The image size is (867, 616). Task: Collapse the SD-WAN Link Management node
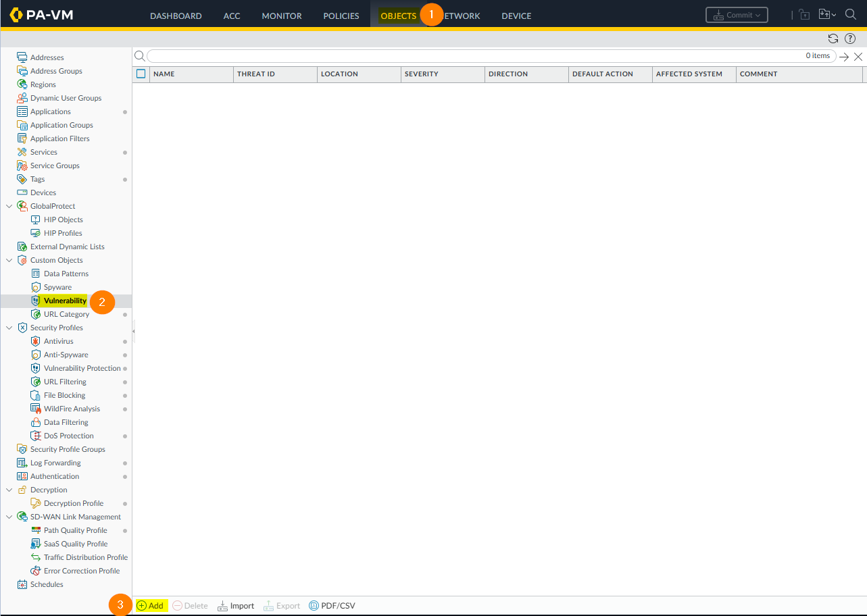(x=9, y=517)
